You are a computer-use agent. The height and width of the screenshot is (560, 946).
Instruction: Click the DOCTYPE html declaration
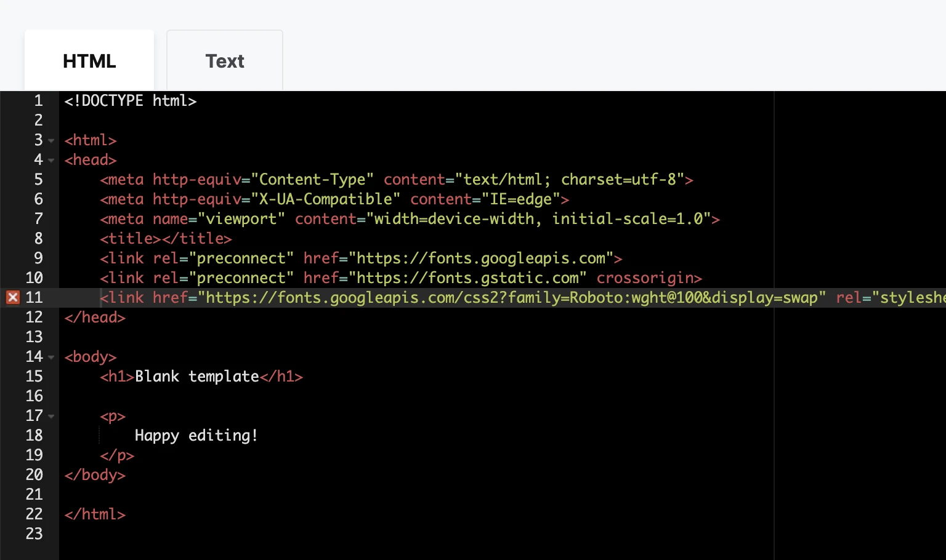[x=130, y=101]
